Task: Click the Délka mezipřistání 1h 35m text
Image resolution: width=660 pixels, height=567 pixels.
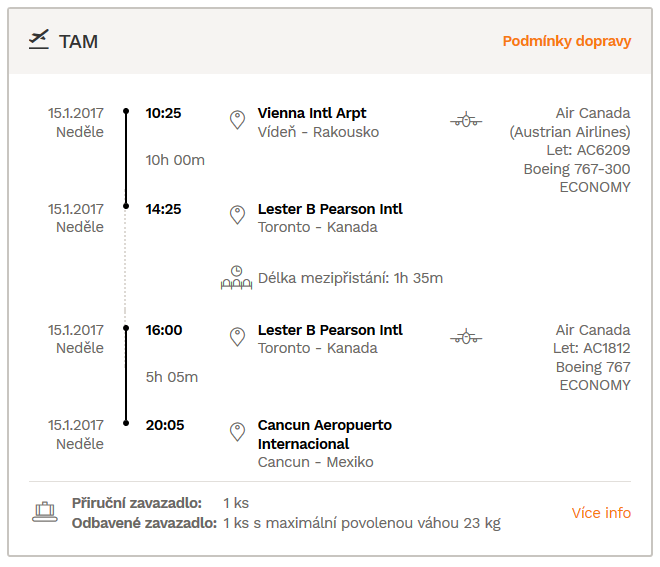Action: click(x=350, y=278)
